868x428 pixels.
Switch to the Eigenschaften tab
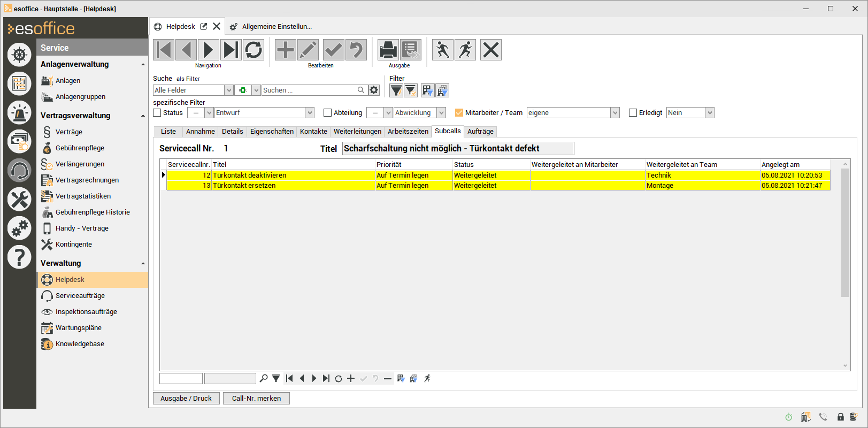coord(272,132)
